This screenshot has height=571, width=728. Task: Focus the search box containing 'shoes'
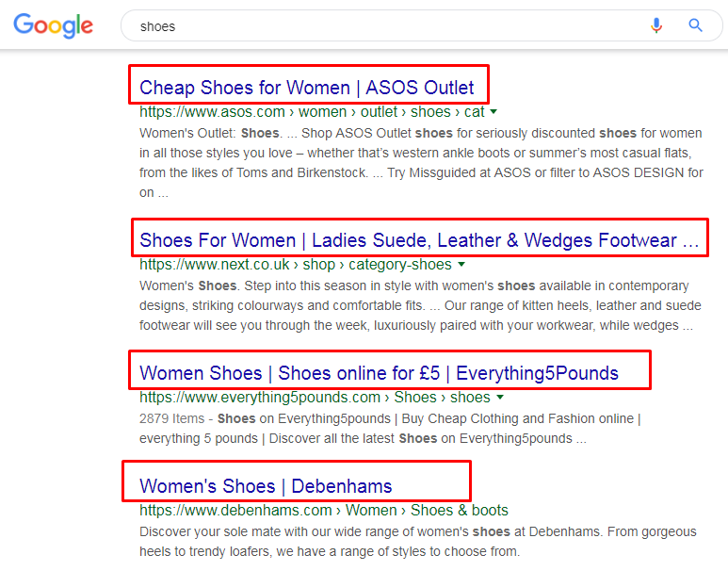[377, 26]
